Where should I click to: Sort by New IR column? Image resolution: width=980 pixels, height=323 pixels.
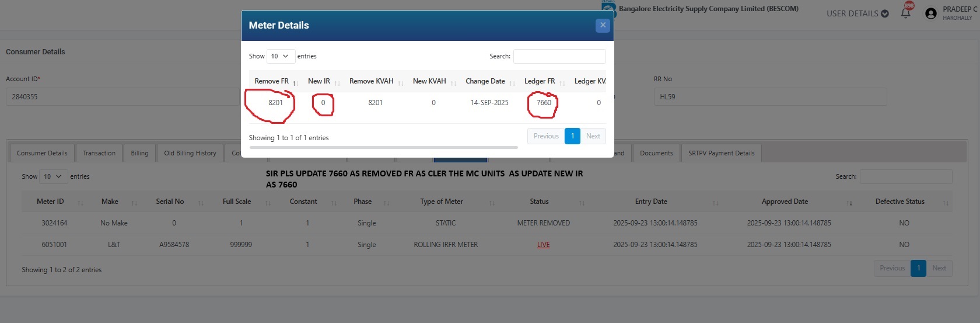point(323,81)
